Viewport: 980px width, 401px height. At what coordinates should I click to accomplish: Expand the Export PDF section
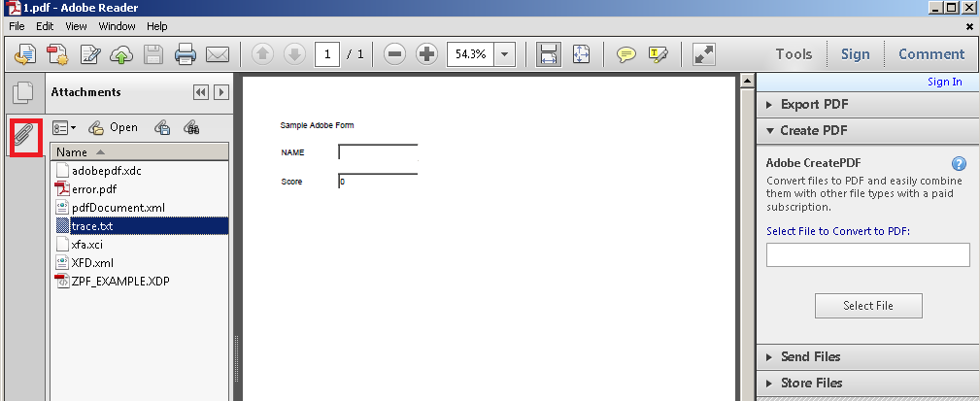867,105
